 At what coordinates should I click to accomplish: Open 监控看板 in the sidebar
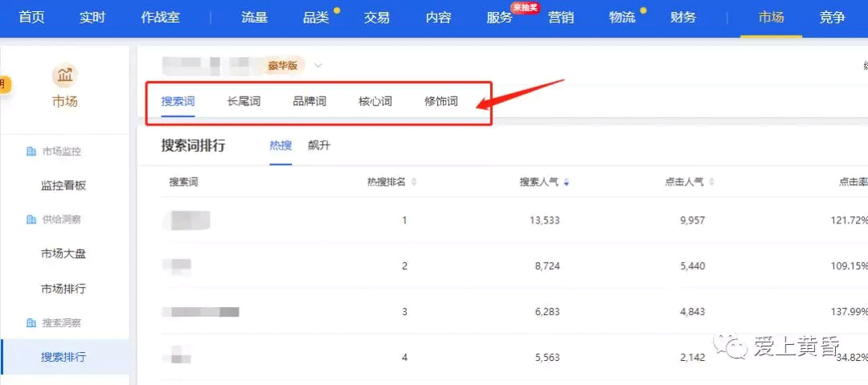[63, 186]
